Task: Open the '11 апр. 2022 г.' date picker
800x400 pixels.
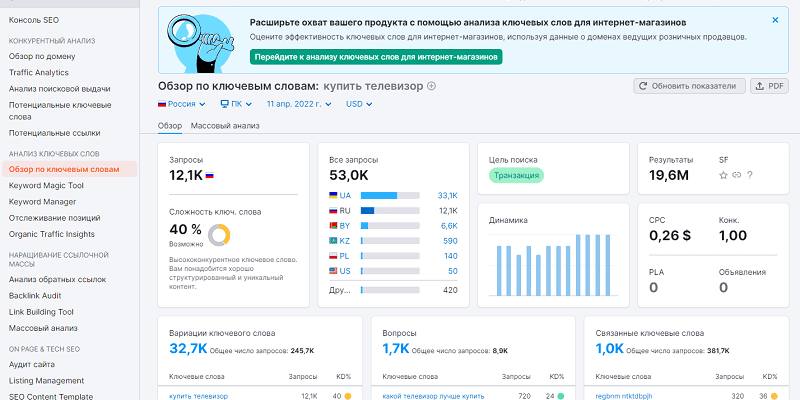Action: (x=299, y=104)
